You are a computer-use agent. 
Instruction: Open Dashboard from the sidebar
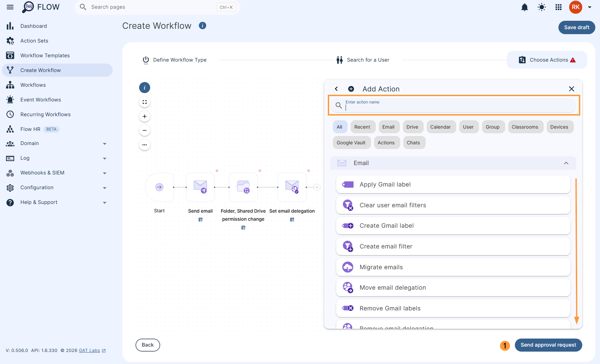(x=57, y=26)
